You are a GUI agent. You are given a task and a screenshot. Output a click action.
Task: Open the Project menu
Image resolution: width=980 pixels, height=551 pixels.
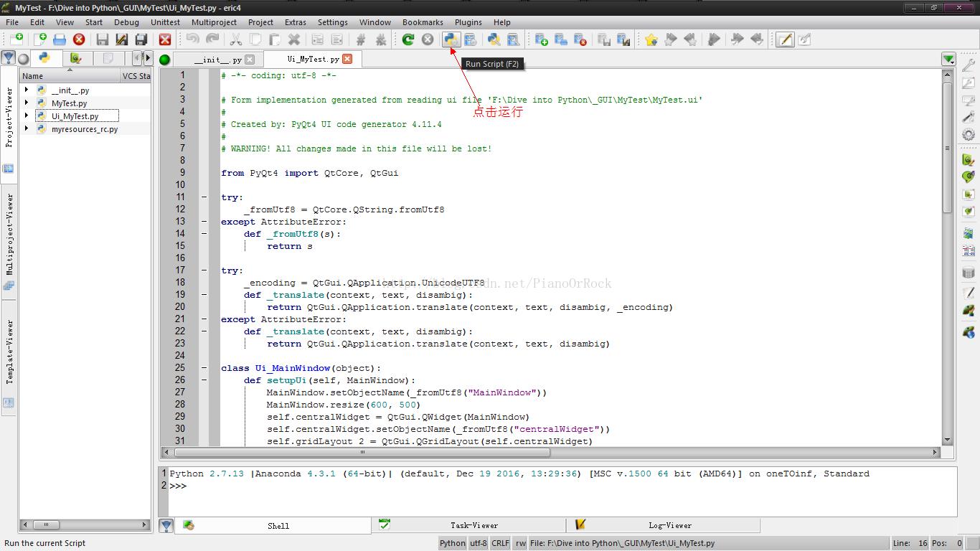tap(260, 22)
